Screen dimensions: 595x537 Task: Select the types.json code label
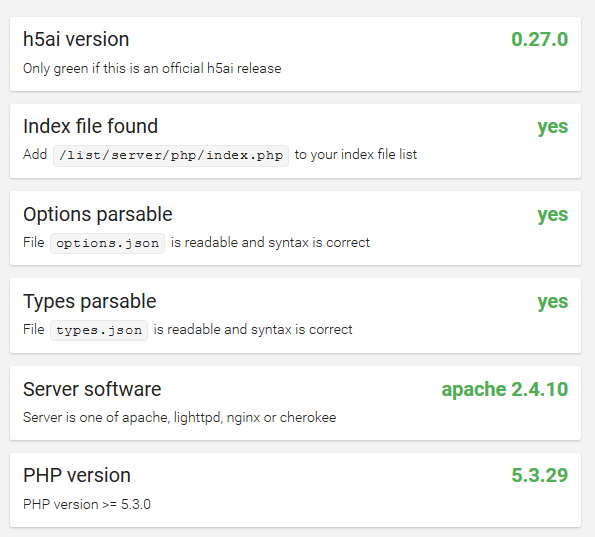[x=99, y=330]
